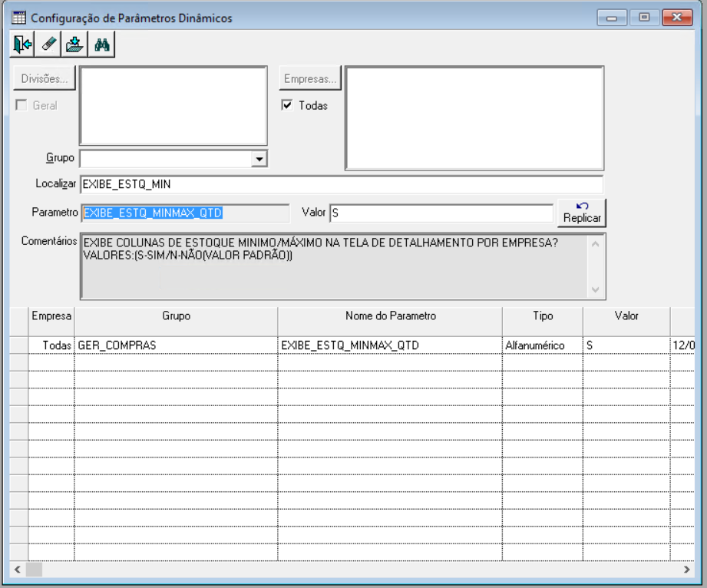Click the Divisões list box
The width and height of the screenshot is (707, 588).
pyautogui.click(x=173, y=106)
